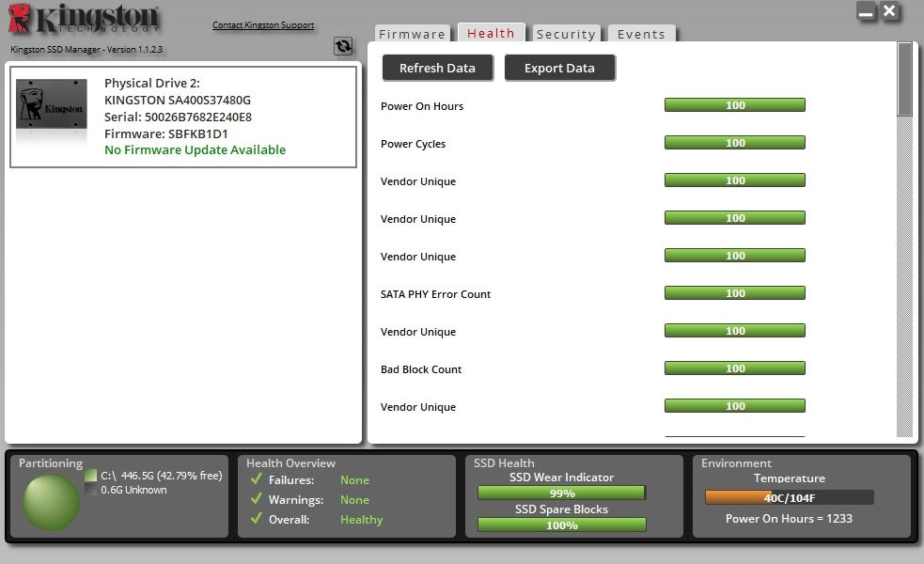Click the Power Cycles label
The width and height of the screenshot is (924, 564).
pyautogui.click(x=413, y=144)
